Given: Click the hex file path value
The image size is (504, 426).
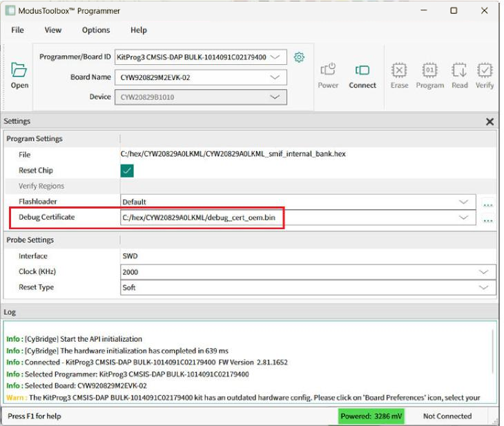Looking at the screenshot, I should coord(233,154).
